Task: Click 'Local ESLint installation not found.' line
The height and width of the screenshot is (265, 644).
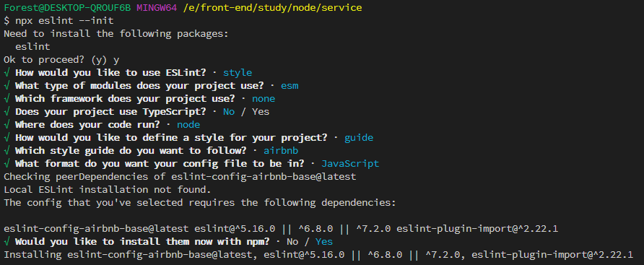Action: coord(107,190)
